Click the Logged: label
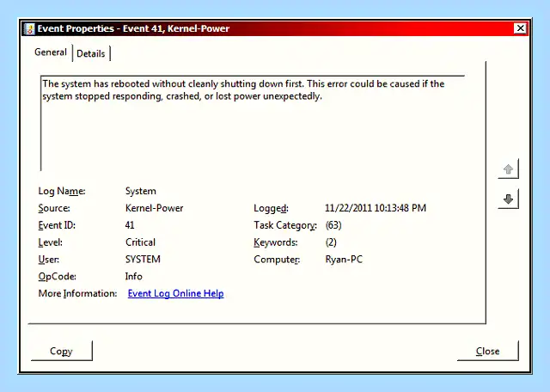550x392 pixels. (272, 208)
